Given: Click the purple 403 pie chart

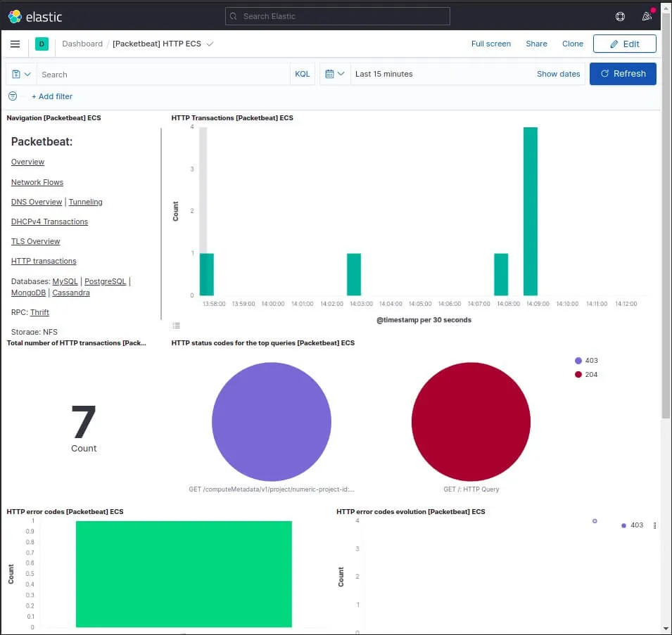Looking at the screenshot, I should (272, 422).
